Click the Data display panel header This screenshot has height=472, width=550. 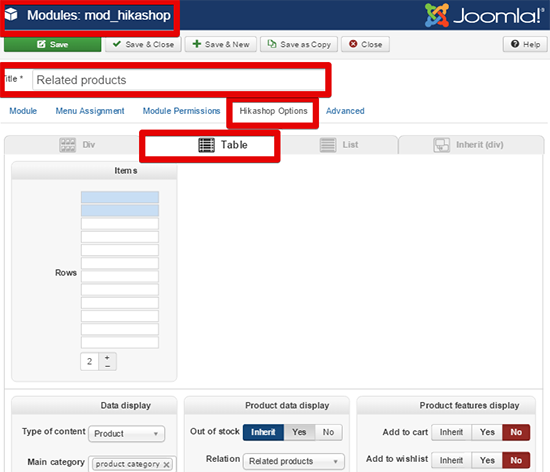tap(94, 405)
